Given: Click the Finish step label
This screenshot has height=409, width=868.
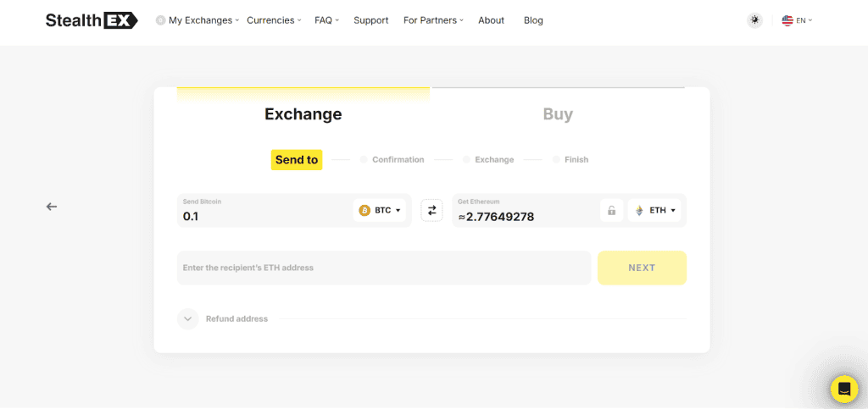Looking at the screenshot, I should click(576, 160).
